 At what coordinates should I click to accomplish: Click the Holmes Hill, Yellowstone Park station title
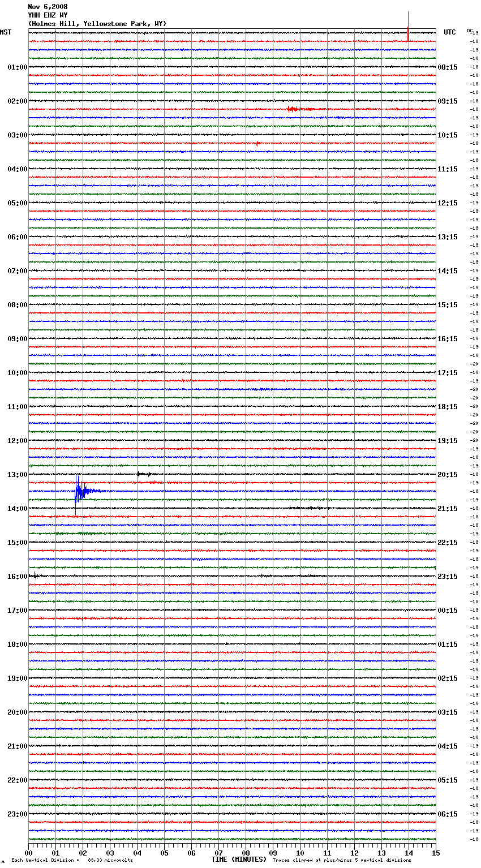pyautogui.click(x=97, y=24)
